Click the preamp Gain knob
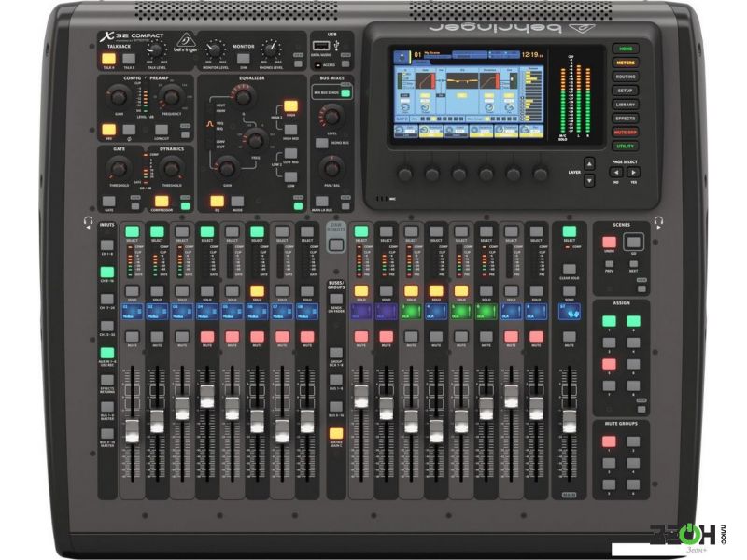The image size is (747, 560). coord(119,96)
